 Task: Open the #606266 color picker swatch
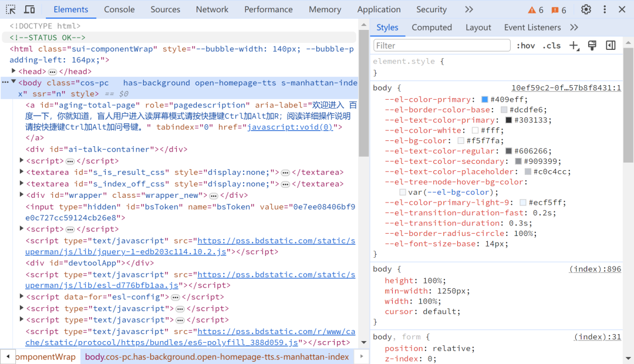[508, 151]
